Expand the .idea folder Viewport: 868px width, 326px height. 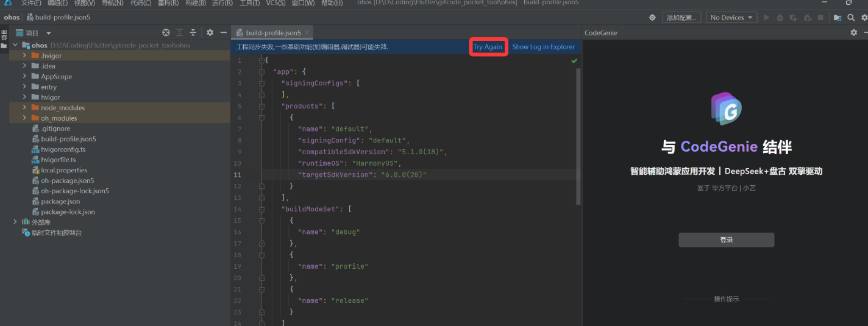24,66
